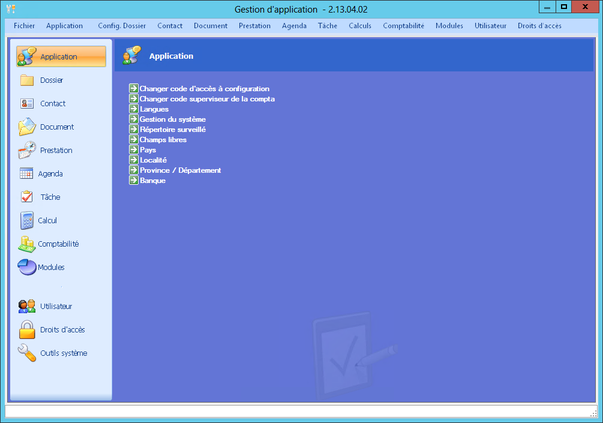
Task: Select the Tâche checklist icon in sidebar
Action: (x=27, y=197)
